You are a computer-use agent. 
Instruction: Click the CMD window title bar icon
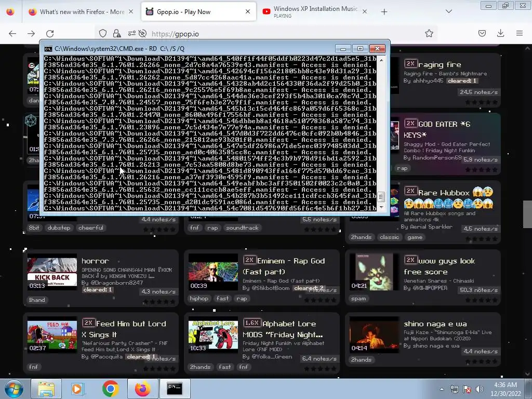[x=48, y=49]
